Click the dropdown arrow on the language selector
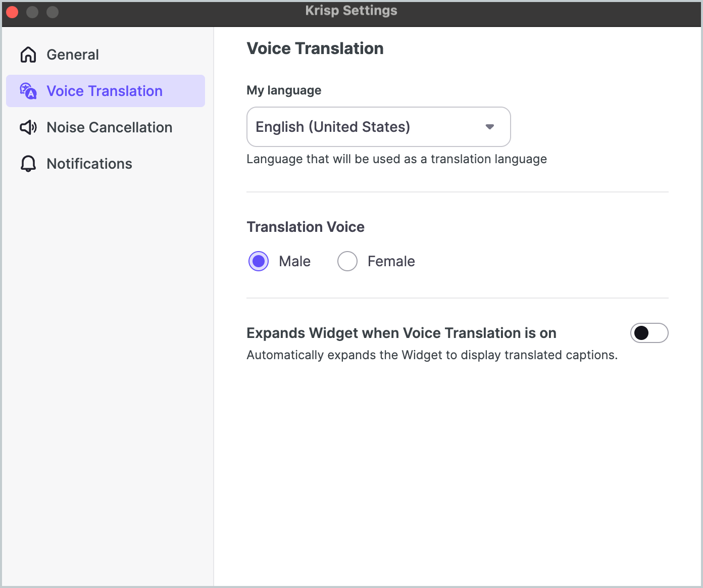 tap(489, 127)
